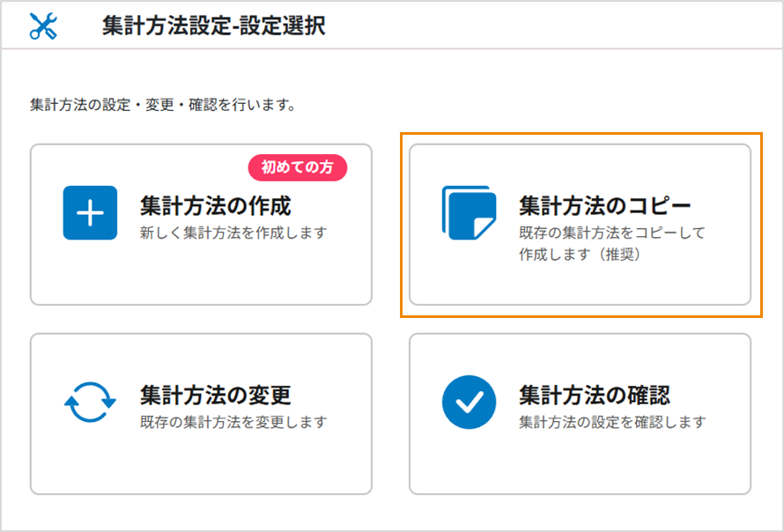Click the pink 初めての方 badge
Screen dimensions: 784x532
click(x=297, y=168)
